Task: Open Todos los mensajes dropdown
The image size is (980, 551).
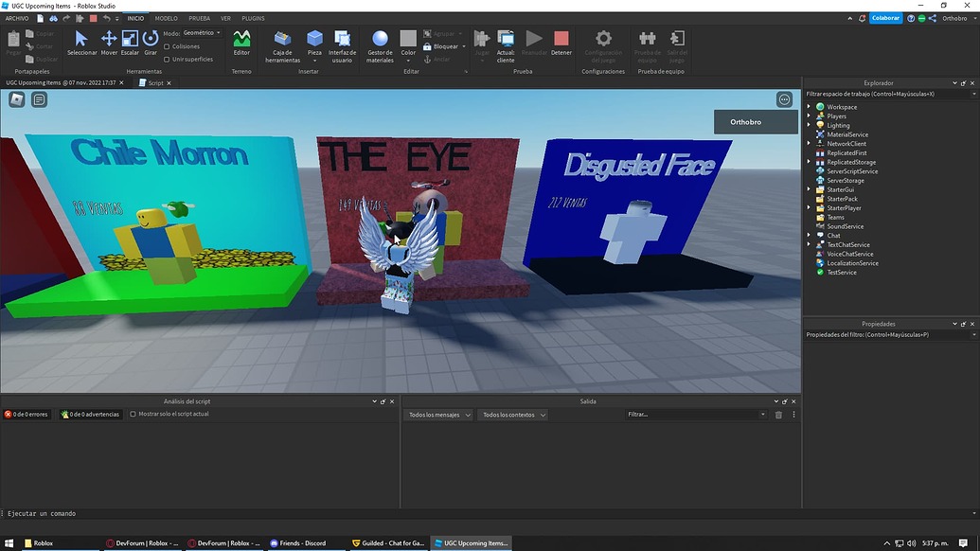Action: tap(439, 415)
